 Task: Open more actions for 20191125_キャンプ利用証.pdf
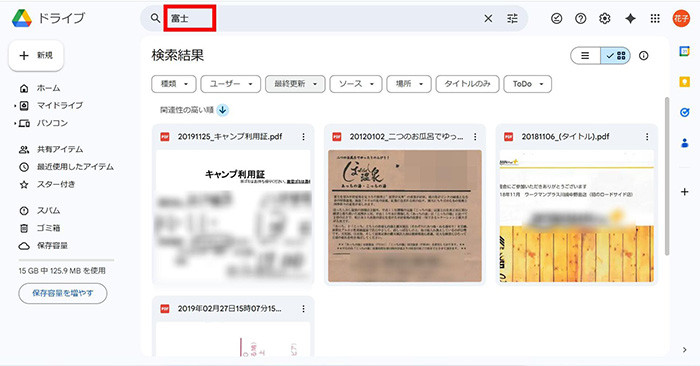click(304, 137)
